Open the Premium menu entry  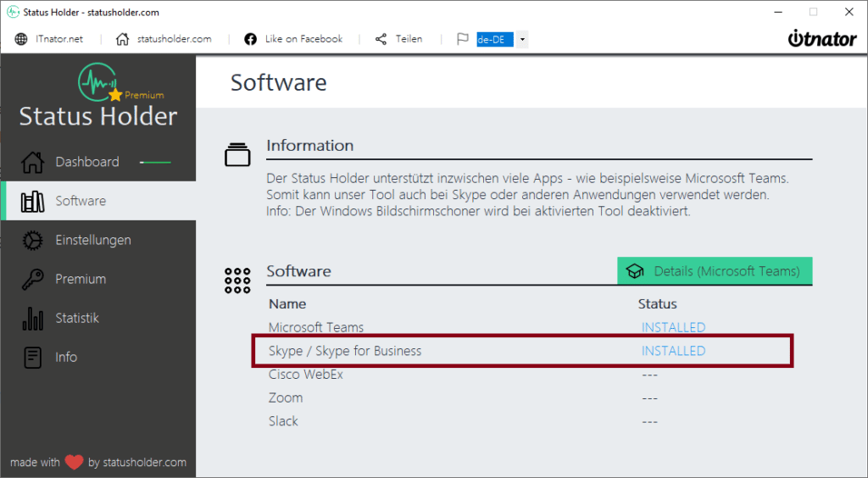coord(81,280)
